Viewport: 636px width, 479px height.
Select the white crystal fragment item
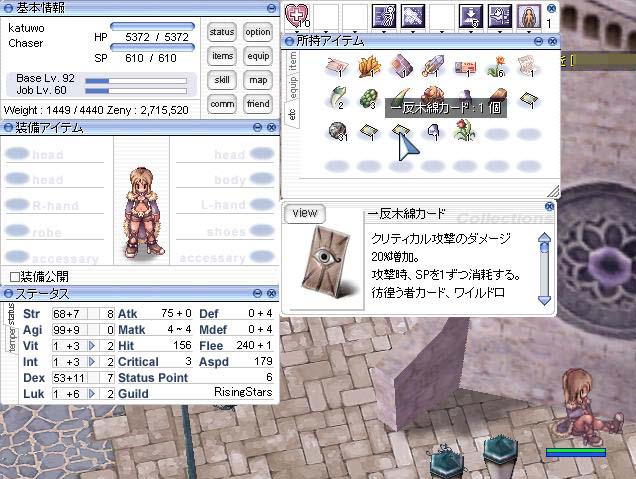[433, 131]
